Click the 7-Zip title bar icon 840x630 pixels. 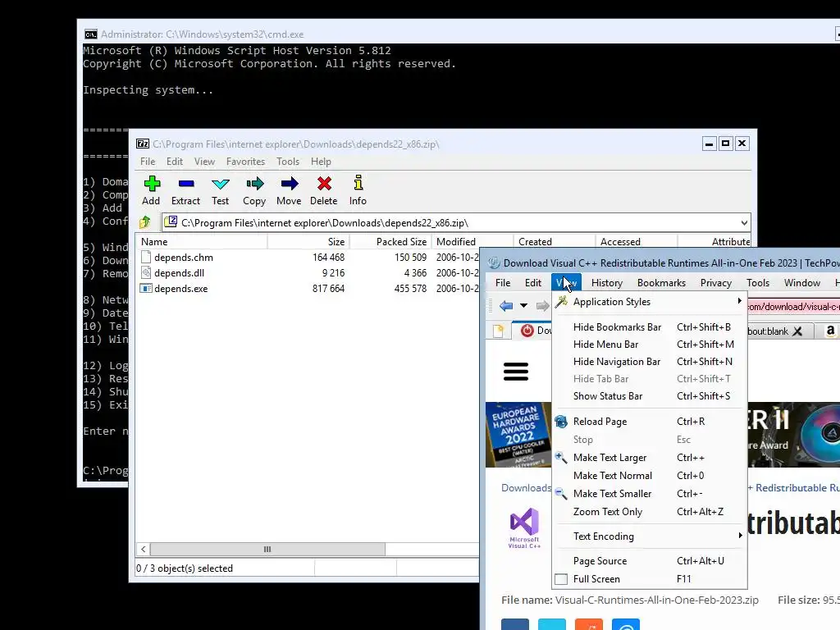[x=143, y=144]
